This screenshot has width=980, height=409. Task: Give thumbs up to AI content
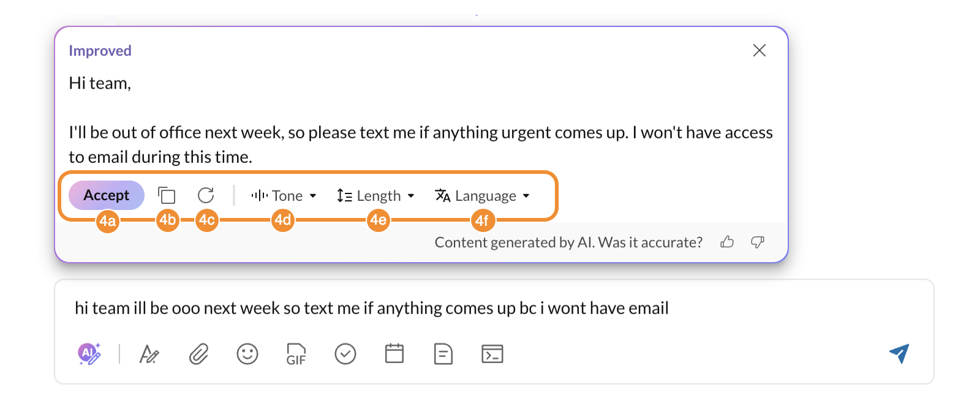pyautogui.click(x=727, y=242)
